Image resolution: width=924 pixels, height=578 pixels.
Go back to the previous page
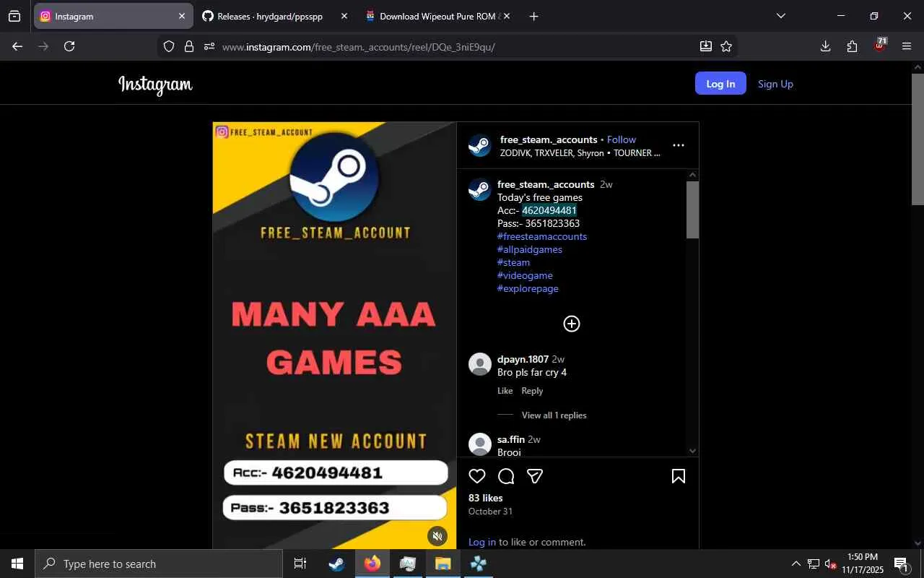[x=17, y=46]
